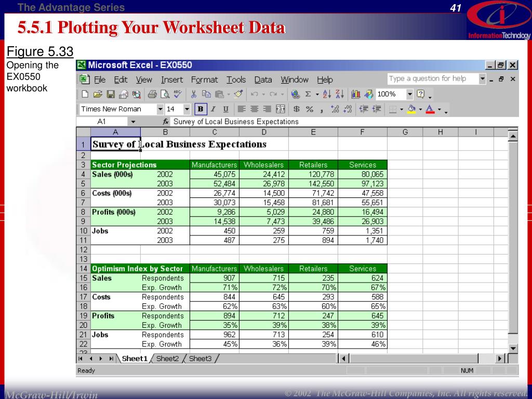Click the horizontal scrollbar right arrow
The height and width of the screenshot is (399, 532).
[x=499, y=358]
